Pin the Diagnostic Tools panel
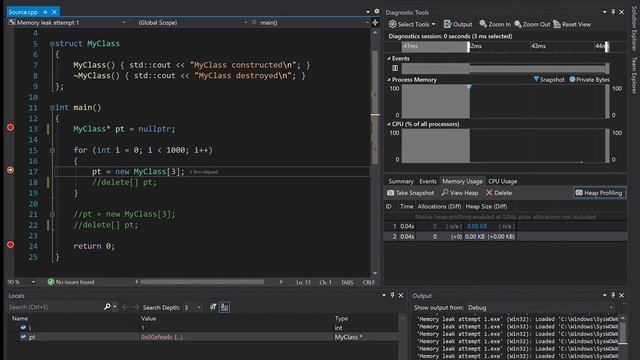This screenshot has height=360, width=640. coord(613,12)
